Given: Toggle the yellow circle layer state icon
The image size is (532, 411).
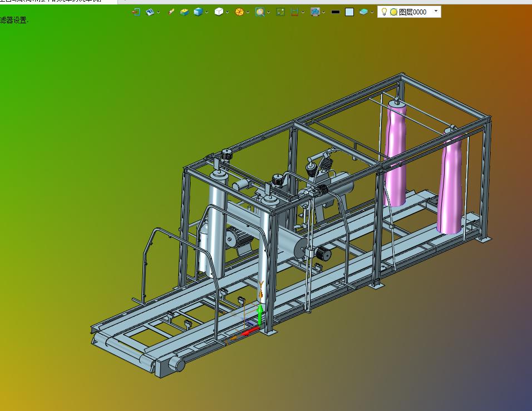Looking at the screenshot, I should pos(393,12).
